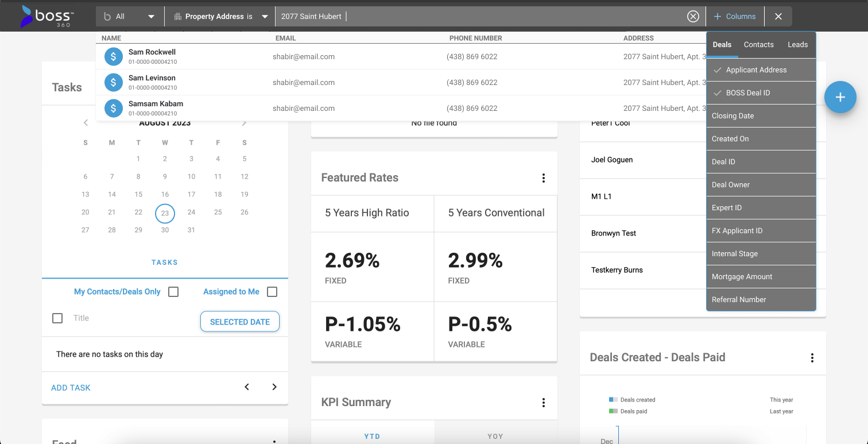Open KPI Summary three-dot menu
Image resolution: width=868 pixels, height=444 pixels.
543,403
